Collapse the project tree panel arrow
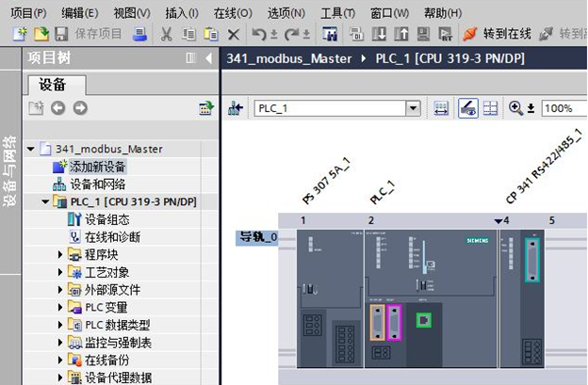The width and height of the screenshot is (588, 385). [207, 58]
